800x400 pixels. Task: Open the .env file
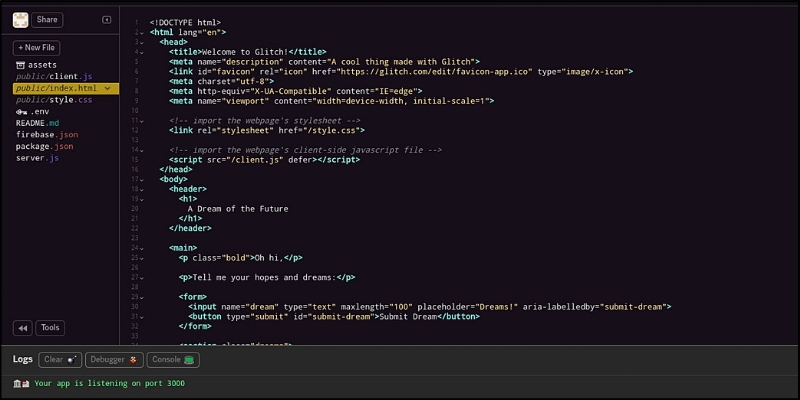(33, 112)
